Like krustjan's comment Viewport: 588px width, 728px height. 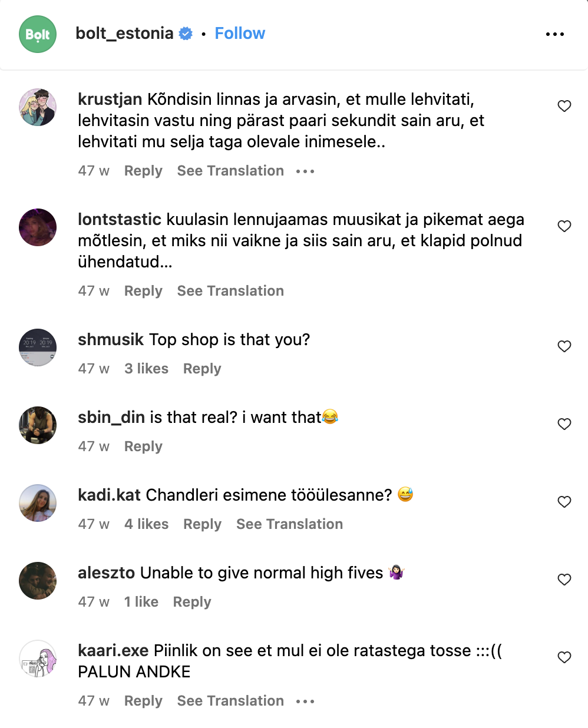click(x=564, y=106)
